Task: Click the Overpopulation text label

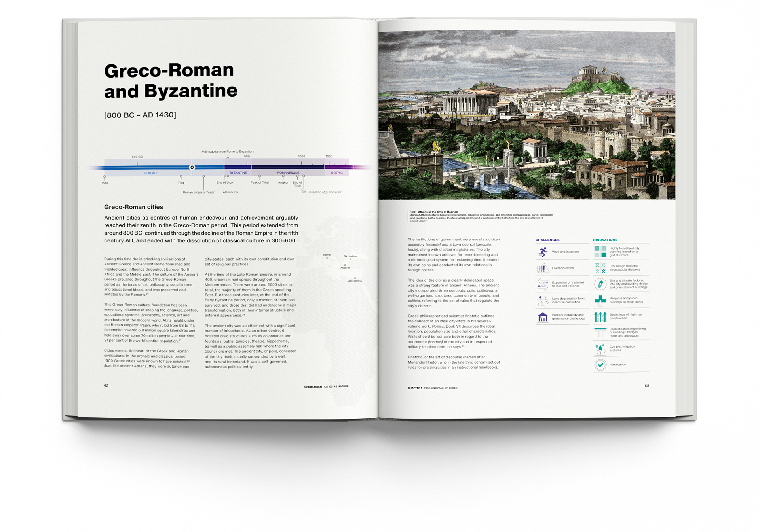Action: point(563,268)
